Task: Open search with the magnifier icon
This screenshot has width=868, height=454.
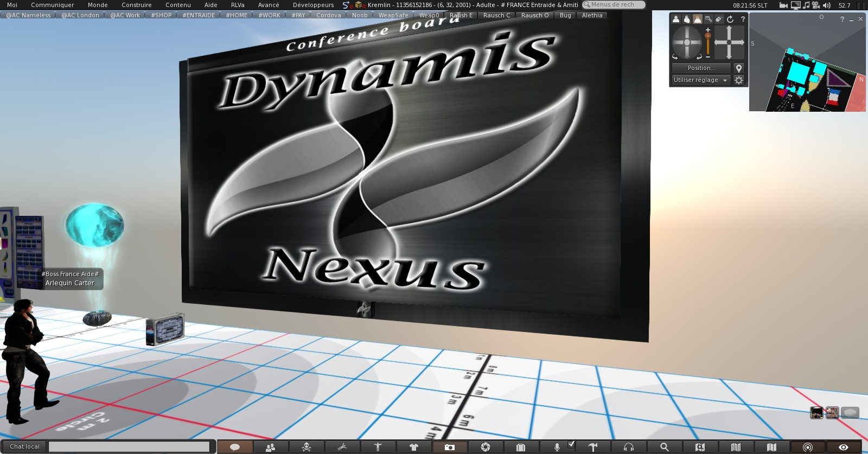Action: click(664, 447)
